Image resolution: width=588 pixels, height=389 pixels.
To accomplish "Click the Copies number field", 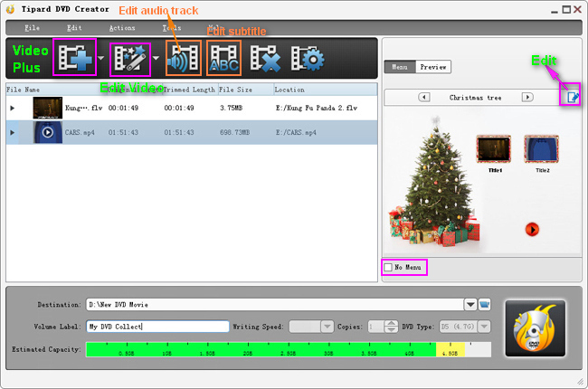I will [376, 327].
